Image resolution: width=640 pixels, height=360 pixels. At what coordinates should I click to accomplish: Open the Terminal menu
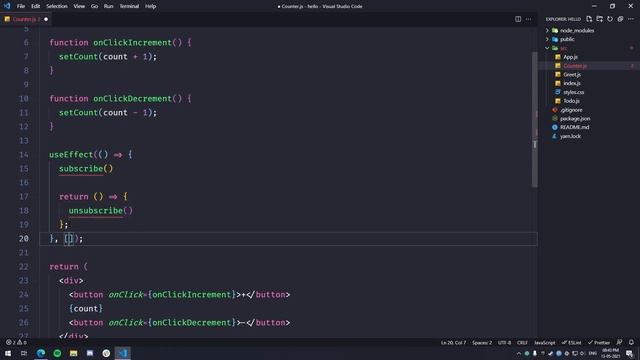click(x=129, y=6)
